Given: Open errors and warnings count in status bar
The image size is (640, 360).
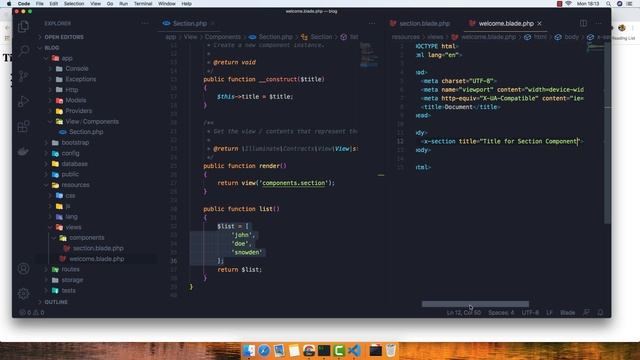Looking at the screenshot, I should click(32, 313).
